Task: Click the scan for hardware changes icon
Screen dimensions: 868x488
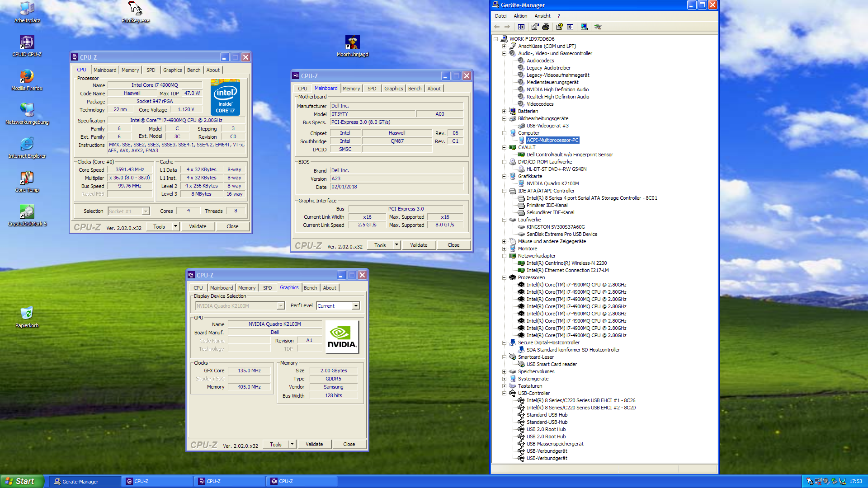Action: click(x=584, y=27)
